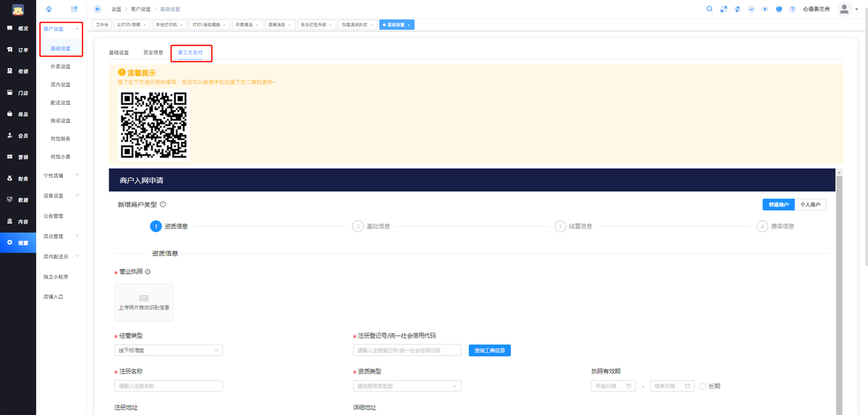Open the 资质类型 dropdown
868x415 pixels.
407,386
